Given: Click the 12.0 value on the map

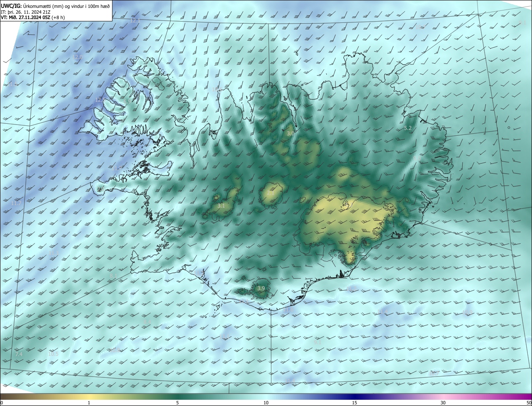Looking at the screenshot, I should [x=78, y=57].
